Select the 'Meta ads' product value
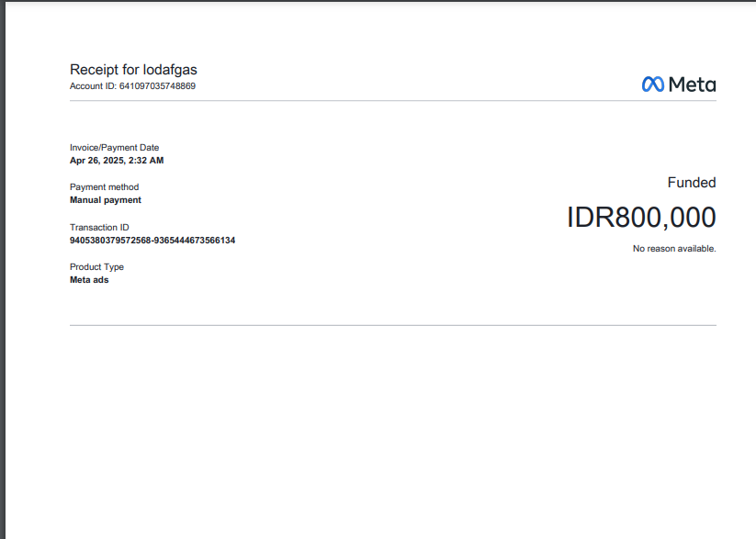Viewport: 756px width, 539px height. coord(89,280)
